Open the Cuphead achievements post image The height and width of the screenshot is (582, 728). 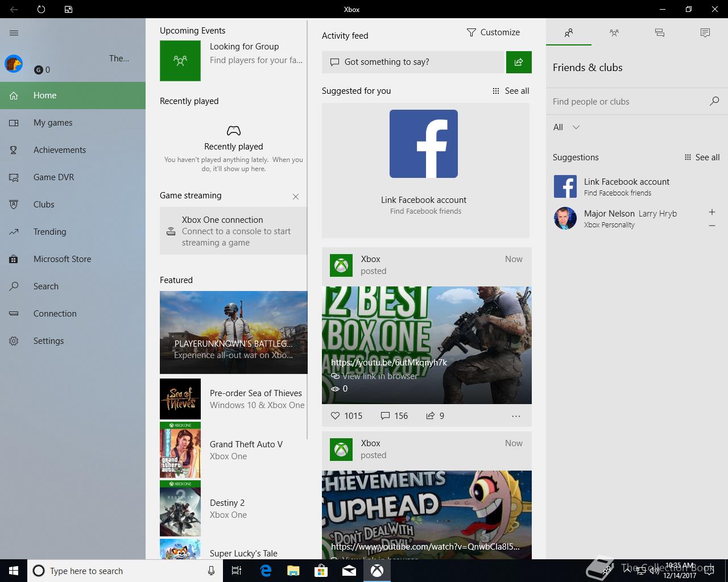(427, 515)
